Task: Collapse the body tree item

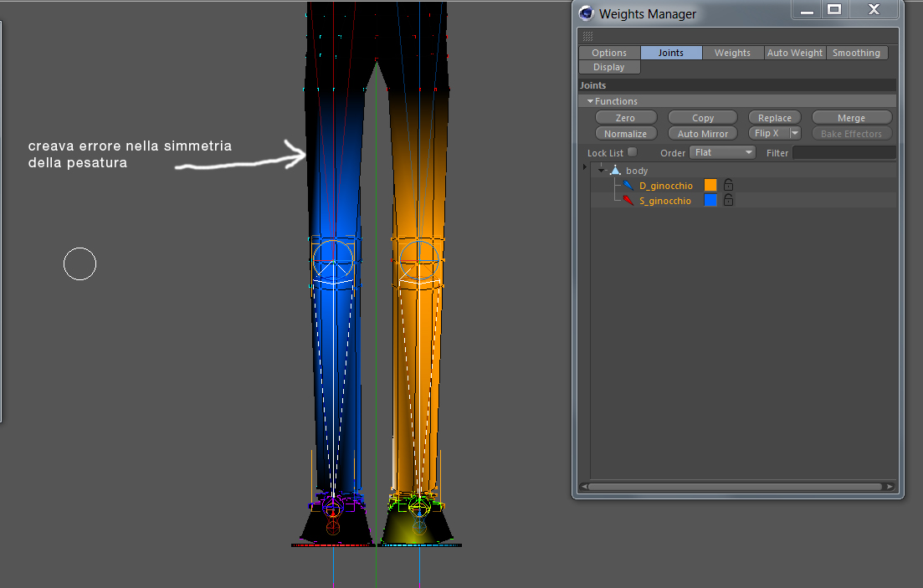Action: click(601, 171)
